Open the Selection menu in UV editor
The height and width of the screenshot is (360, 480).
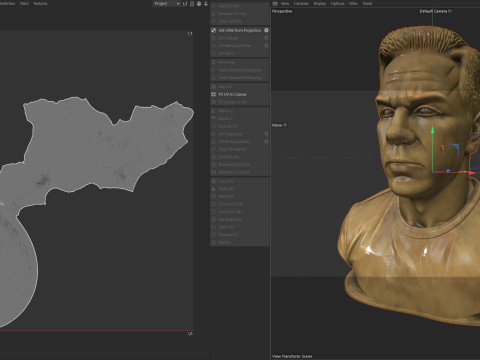pyautogui.click(x=7, y=4)
